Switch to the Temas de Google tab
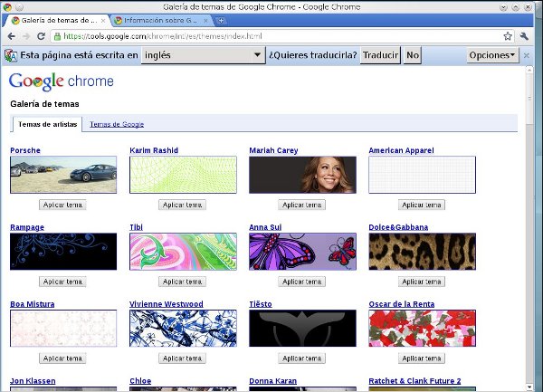 (117, 124)
